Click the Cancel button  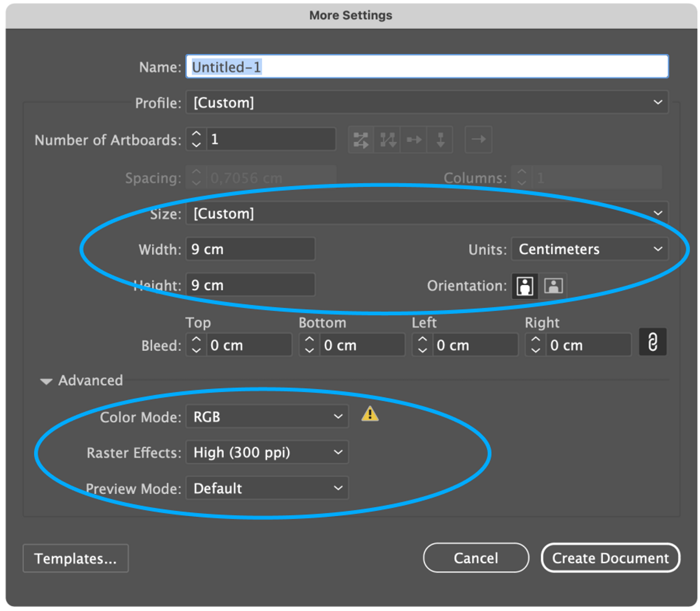(475, 558)
